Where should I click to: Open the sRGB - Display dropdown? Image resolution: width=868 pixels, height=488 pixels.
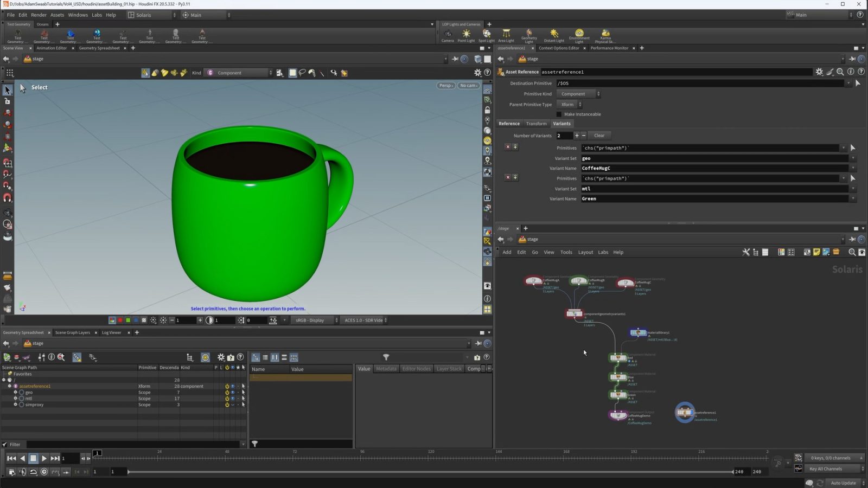pos(315,320)
